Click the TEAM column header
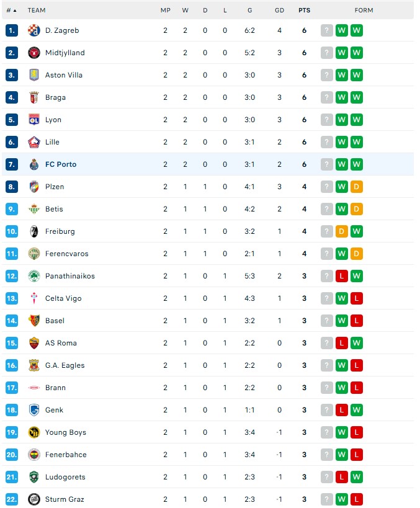Viewport: 420px width, 508px height. tap(37, 11)
